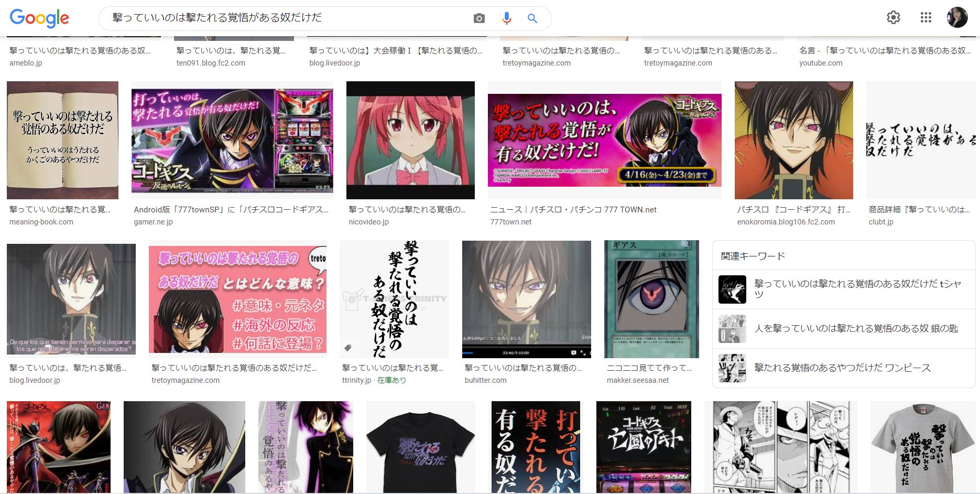The width and height of the screenshot is (980, 494).
Task: Click the 777town.net source link
Action: pyautogui.click(x=510, y=222)
